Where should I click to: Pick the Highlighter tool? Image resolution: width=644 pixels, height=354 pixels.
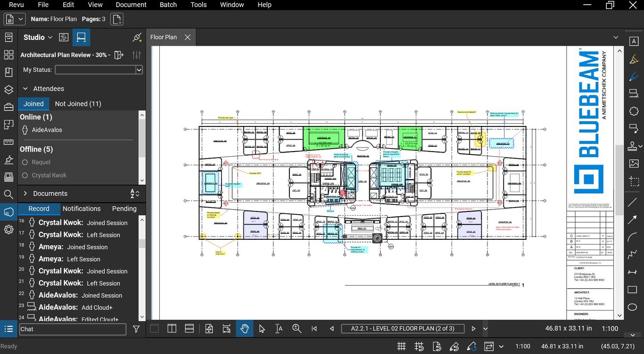click(x=634, y=59)
